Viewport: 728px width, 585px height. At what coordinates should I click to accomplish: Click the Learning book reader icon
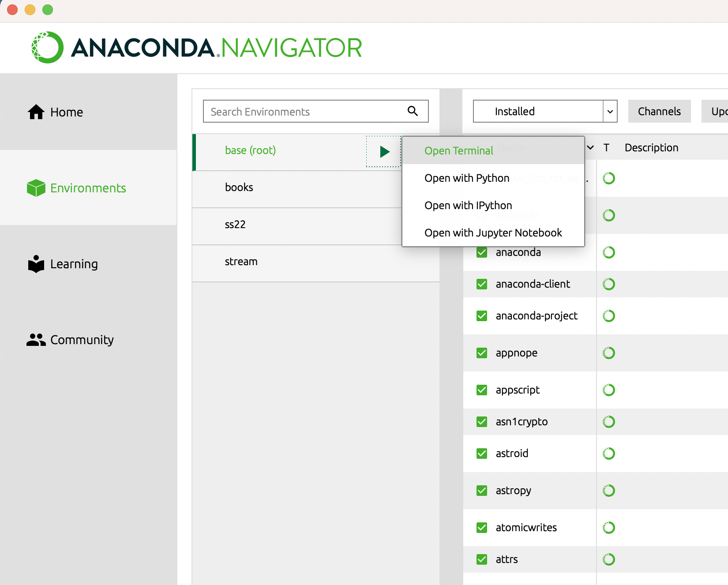[x=36, y=264]
